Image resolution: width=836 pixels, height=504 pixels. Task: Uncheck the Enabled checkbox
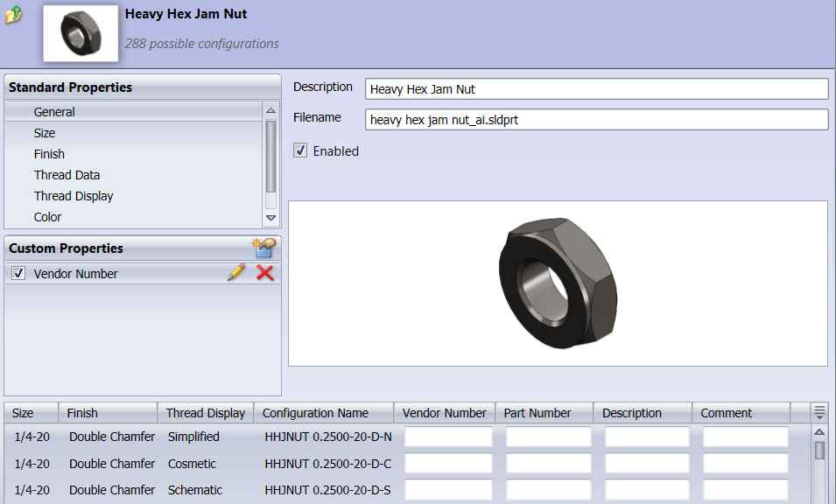coord(300,150)
